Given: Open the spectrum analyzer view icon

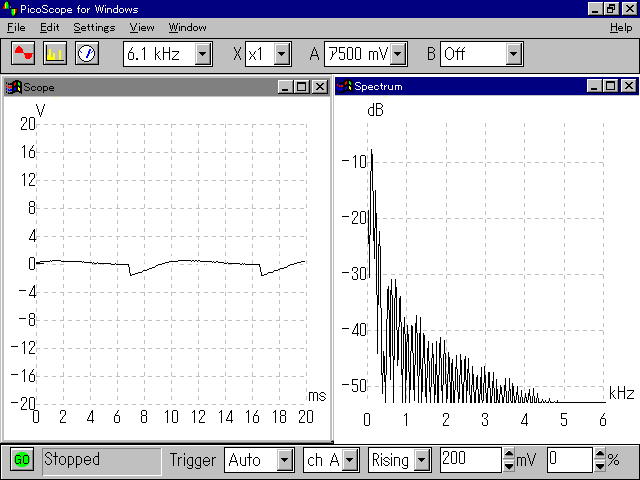Looking at the screenshot, I should 55,53.
